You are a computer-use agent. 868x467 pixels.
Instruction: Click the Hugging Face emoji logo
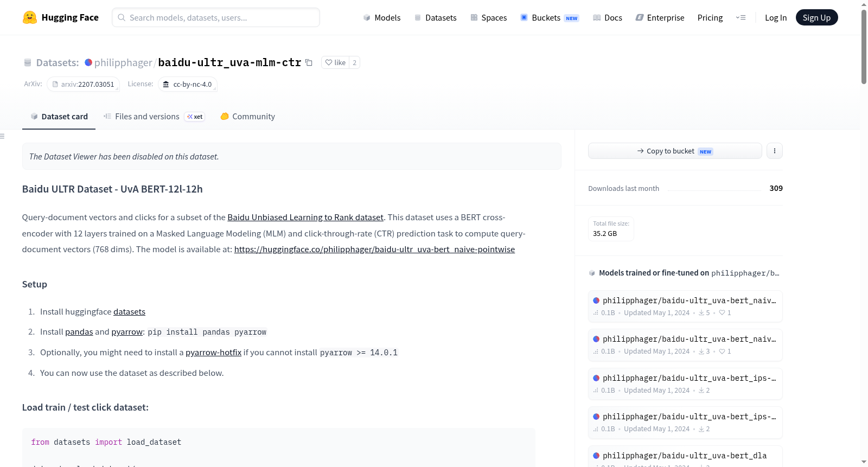(30, 17)
